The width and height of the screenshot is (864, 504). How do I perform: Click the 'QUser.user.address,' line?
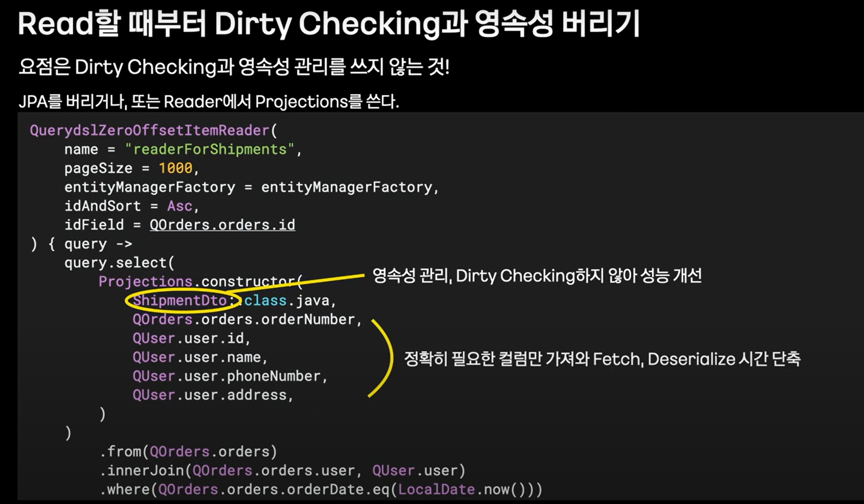(213, 395)
